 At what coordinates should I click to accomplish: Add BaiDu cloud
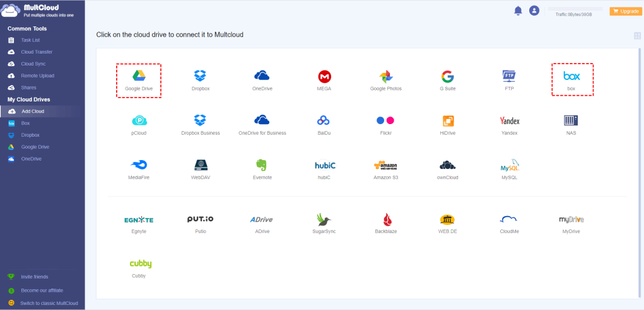point(324,125)
